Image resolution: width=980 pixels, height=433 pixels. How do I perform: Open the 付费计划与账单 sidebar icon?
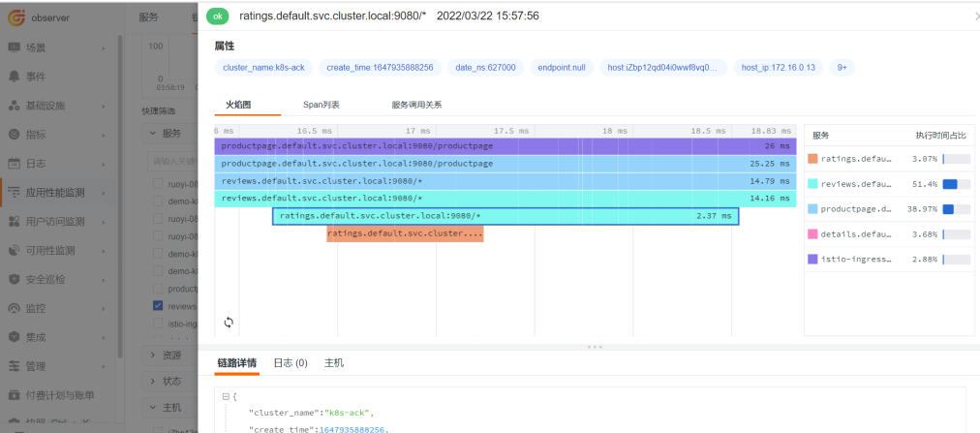coord(14,395)
